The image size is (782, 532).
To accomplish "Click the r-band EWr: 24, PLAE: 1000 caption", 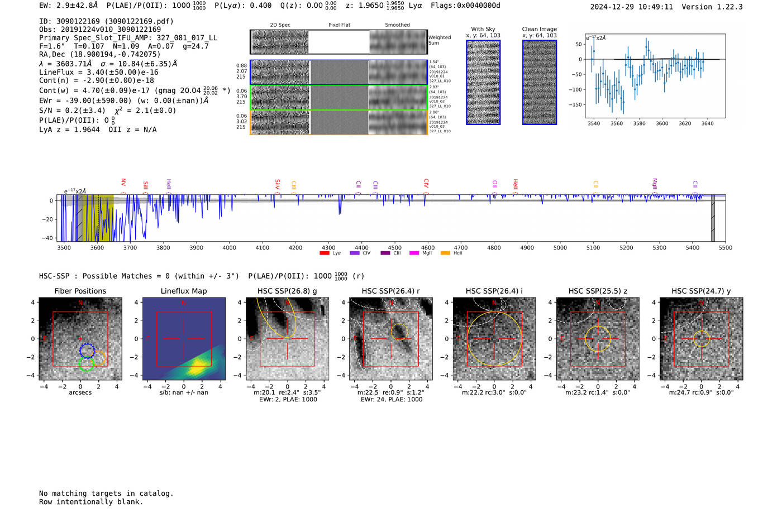I will 391,400.
